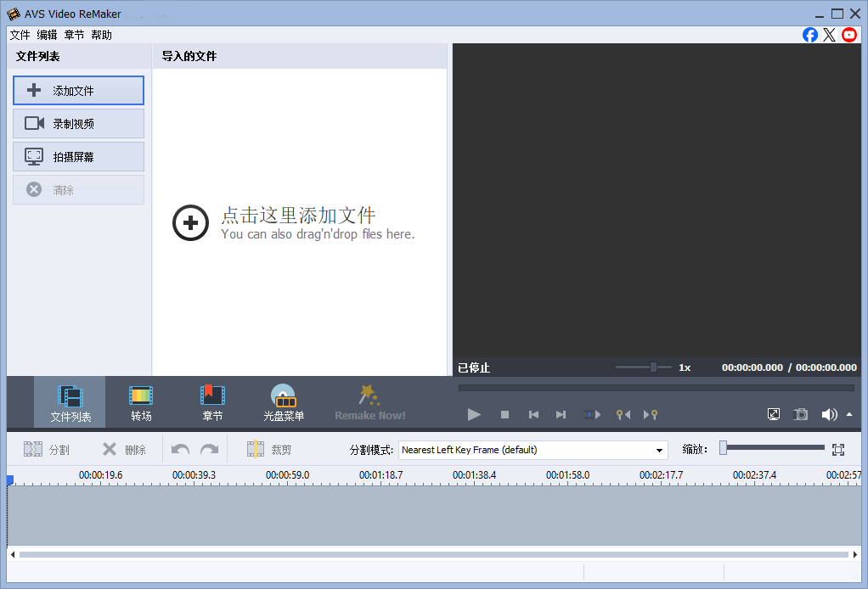
Task: Jump to the previous key frame
Action: 624,415
